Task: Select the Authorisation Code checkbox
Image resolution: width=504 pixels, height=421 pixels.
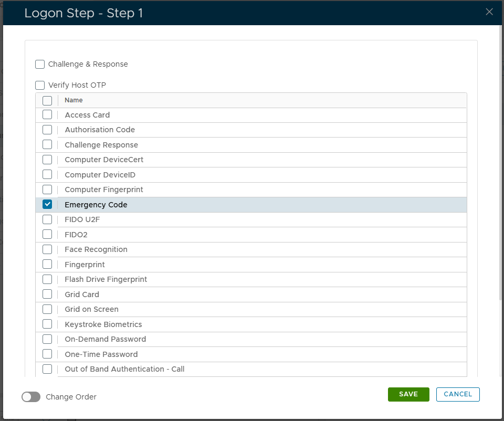Action: pyautogui.click(x=47, y=130)
